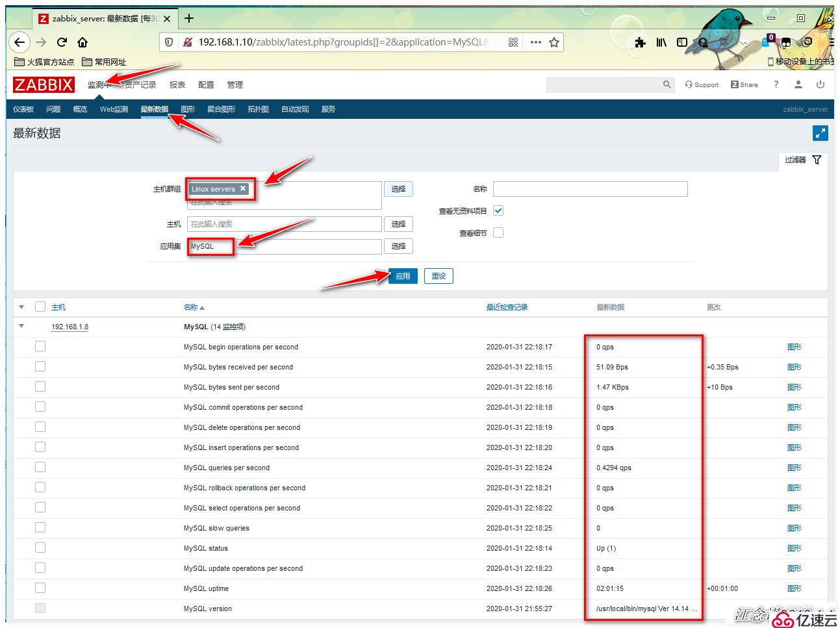Click the search magnifier icon

point(667,84)
